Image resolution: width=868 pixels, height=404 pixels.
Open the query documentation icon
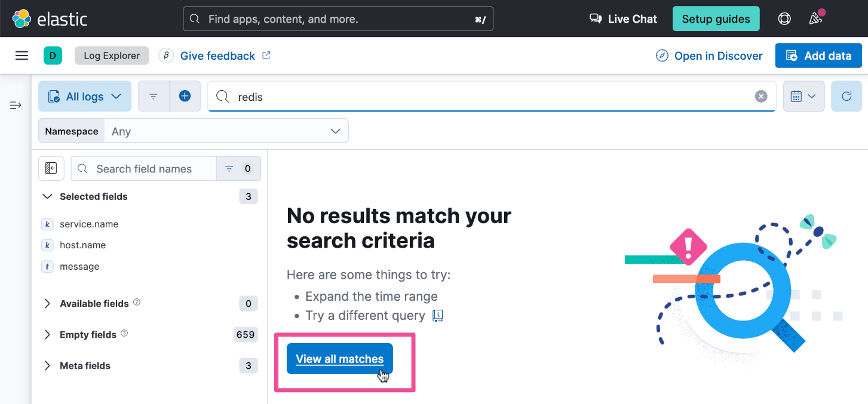point(438,316)
